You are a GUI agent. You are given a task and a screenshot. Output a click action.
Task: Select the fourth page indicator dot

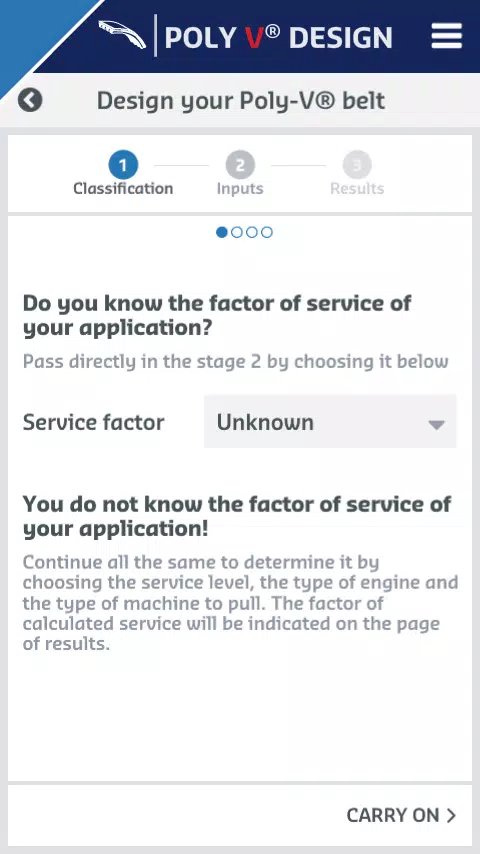pos(266,233)
